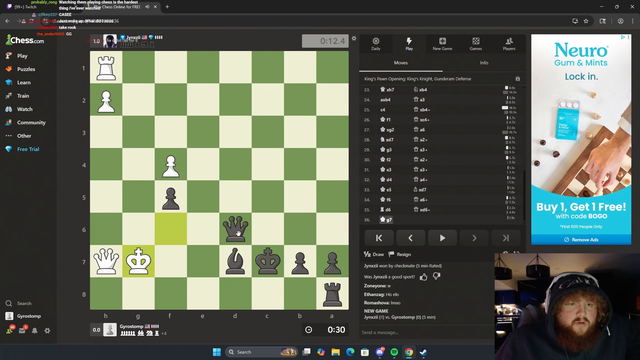Image resolution: width=640 pixels, height=360 pixels.
Task: Click opponent avatar at top of board
Action: (110, 41)
